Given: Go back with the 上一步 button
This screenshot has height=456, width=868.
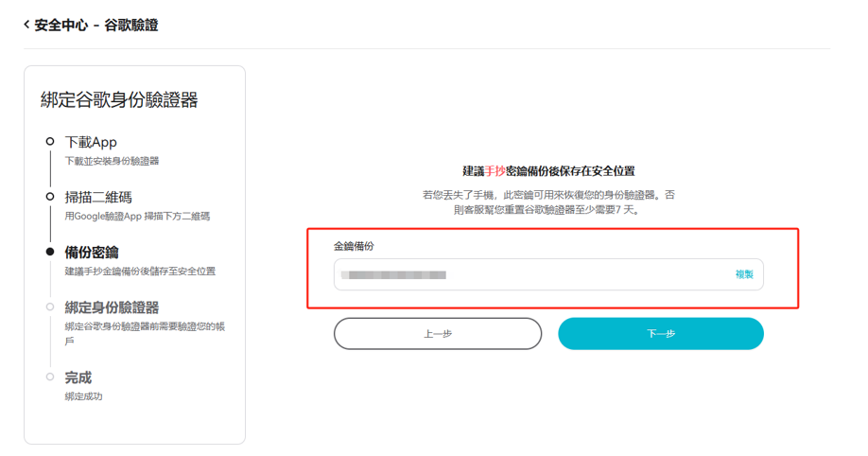Looking at the screenshot, I should pyautogui.click(x=438, y=334).
